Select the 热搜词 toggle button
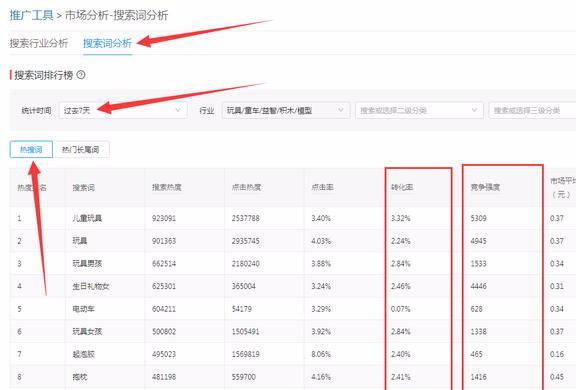Viewport: 576px width, 390px height. click(x=31, y=149)
